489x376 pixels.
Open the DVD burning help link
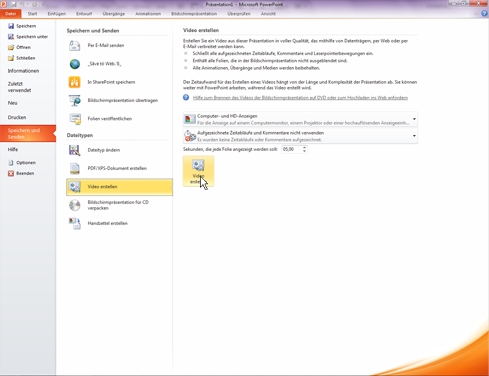click(x=300, y=98)
